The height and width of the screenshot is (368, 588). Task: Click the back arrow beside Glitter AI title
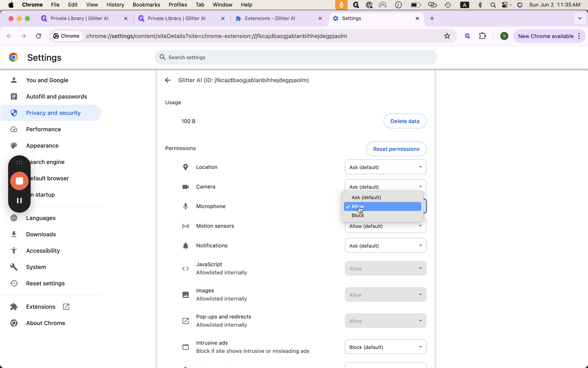click(x=168, y=80)
